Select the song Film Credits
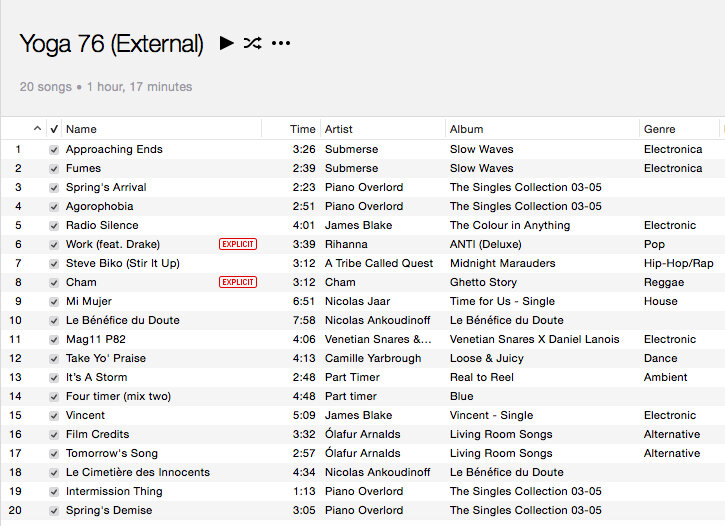The width and height of the screenshot is (725, 526). (98, 434)
